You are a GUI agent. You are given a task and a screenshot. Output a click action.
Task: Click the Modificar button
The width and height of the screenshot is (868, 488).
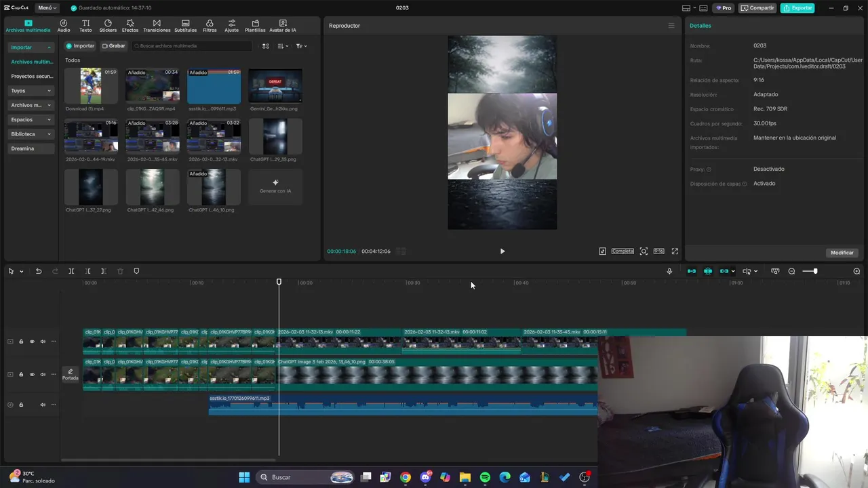point(842,253)
